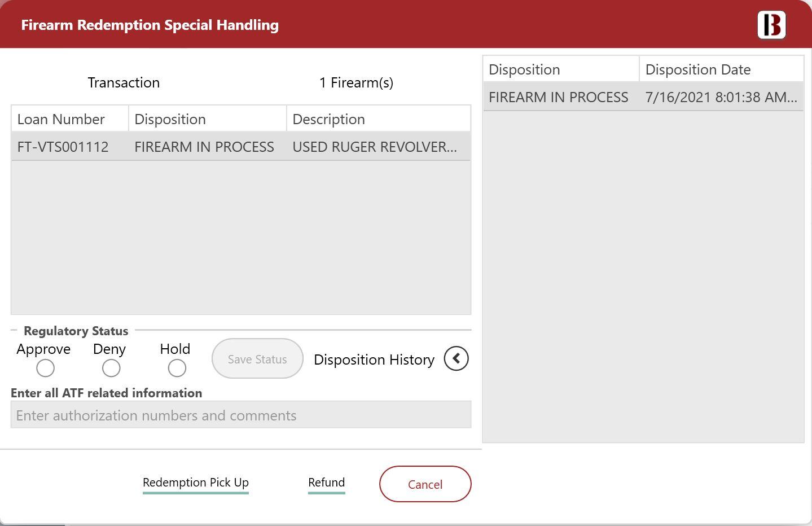This screenshot has width=812, height=526.
Task: Select FIREARM IN PROCESS history entry
Action: [x=558, y=98]
